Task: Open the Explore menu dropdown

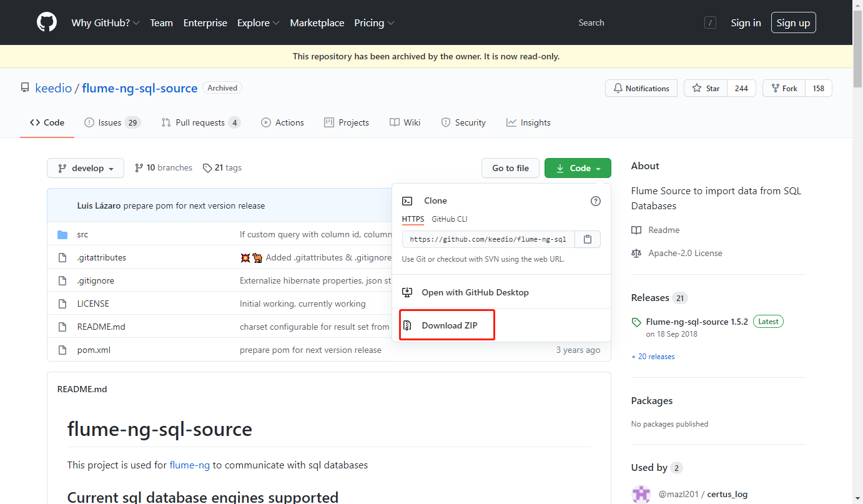Action: [258, 22]
